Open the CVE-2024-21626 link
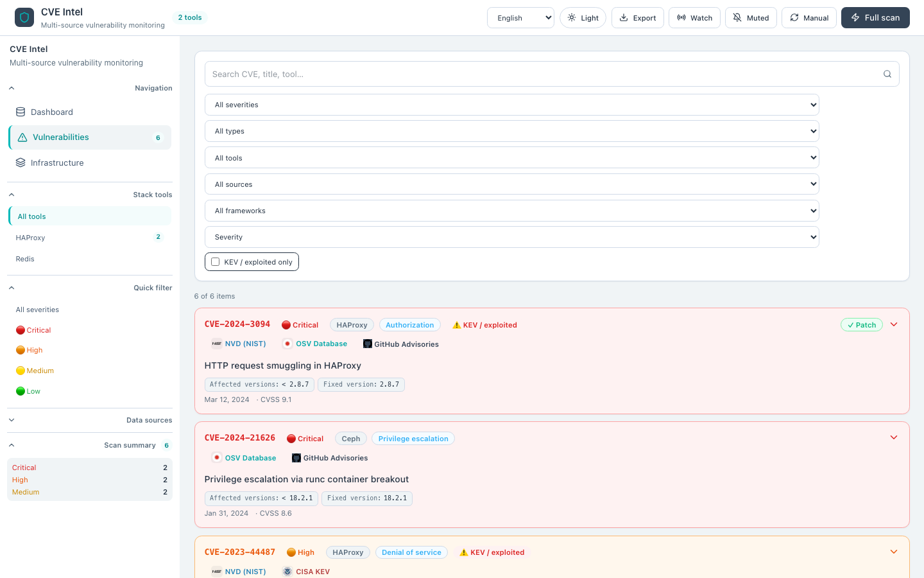 pos(240,438)
